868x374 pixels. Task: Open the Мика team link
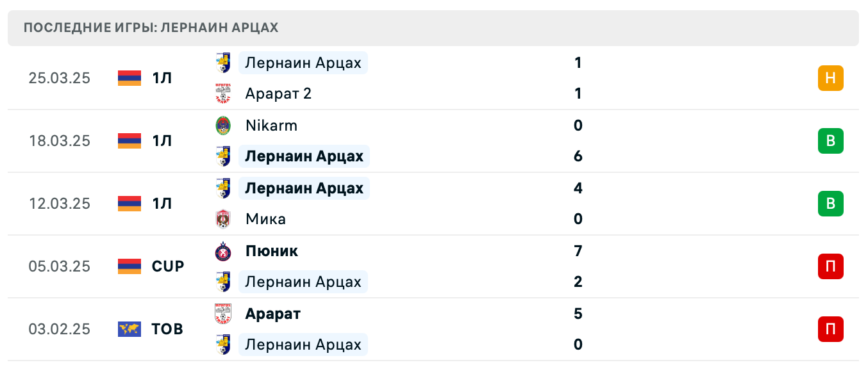pyautogui.click(x=265, y=219)
